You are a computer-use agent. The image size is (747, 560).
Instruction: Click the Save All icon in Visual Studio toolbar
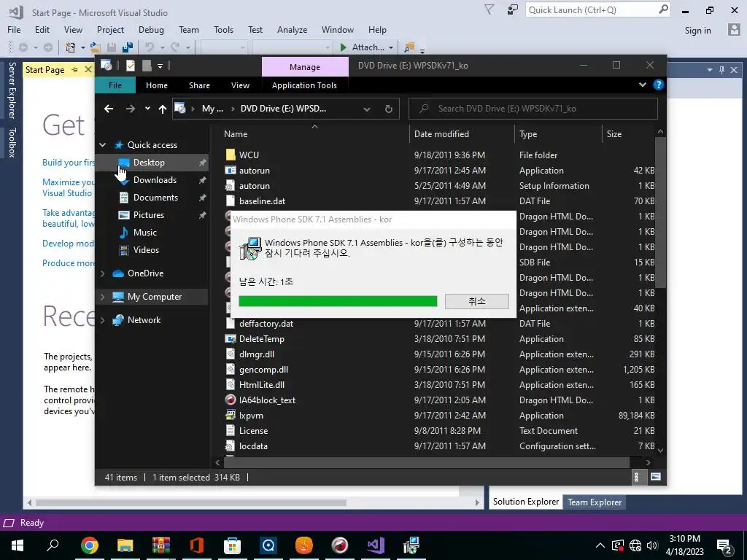pyautogui.click(x=127, y=47)
